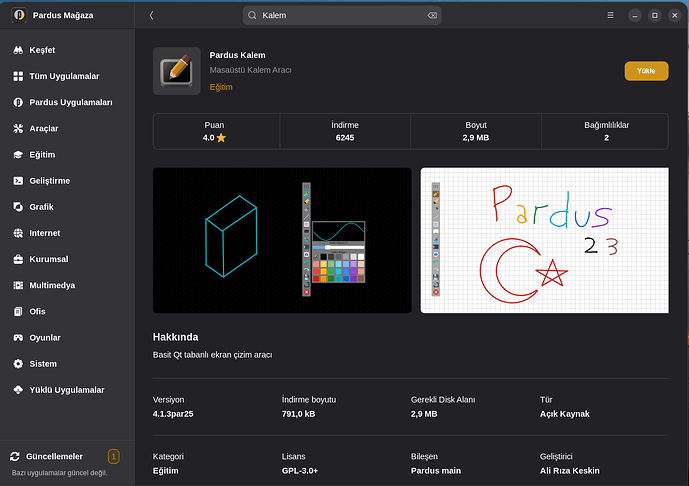Open the black cube drawing screenshot

(x=282, y=240)
